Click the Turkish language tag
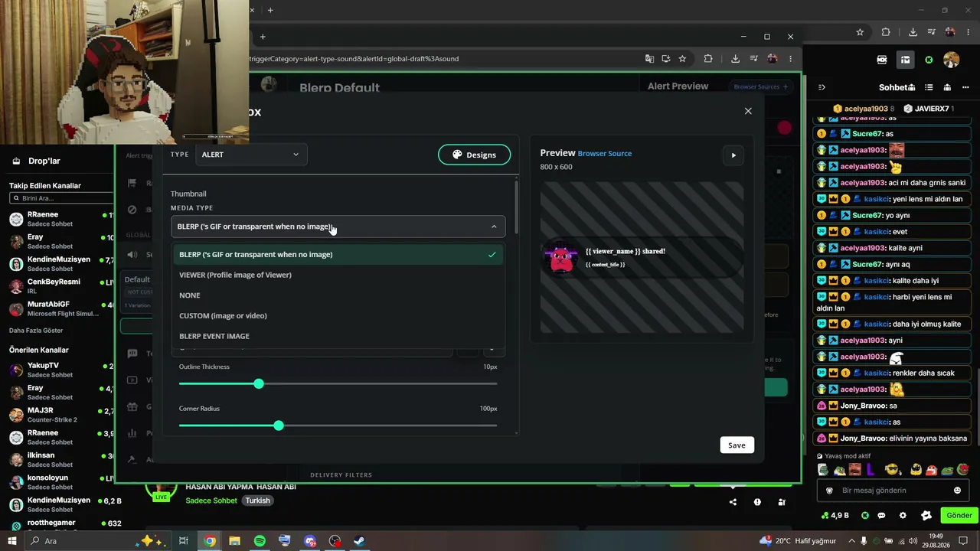 pyautogui.click(x=258, y=500)
